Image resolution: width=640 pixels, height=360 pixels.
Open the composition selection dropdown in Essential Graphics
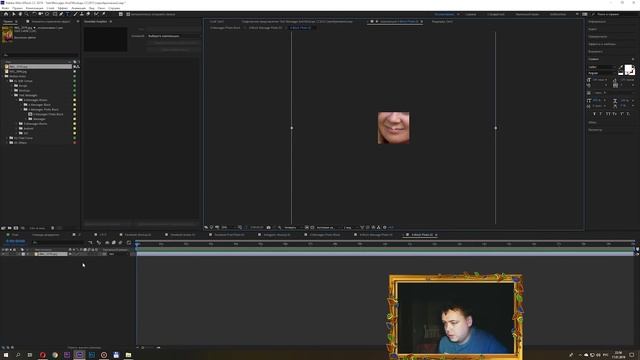[x=173, y=36]
